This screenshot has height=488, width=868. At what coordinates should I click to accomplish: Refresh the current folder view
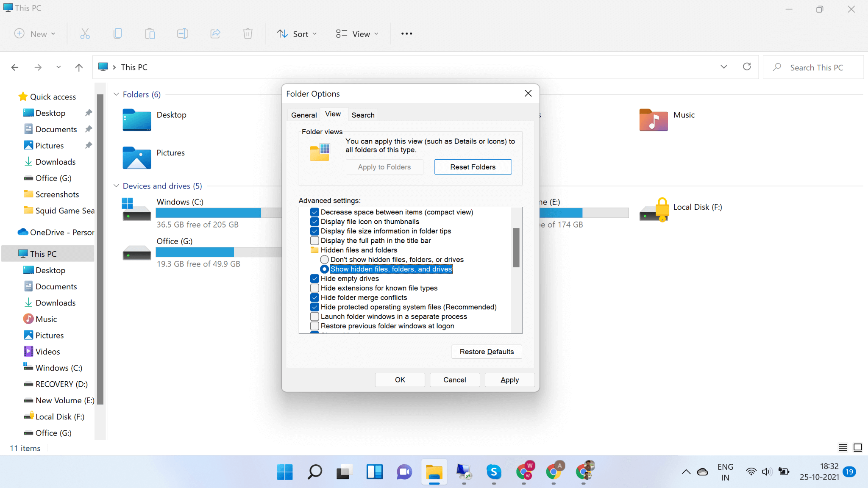[x=747, y=67]
